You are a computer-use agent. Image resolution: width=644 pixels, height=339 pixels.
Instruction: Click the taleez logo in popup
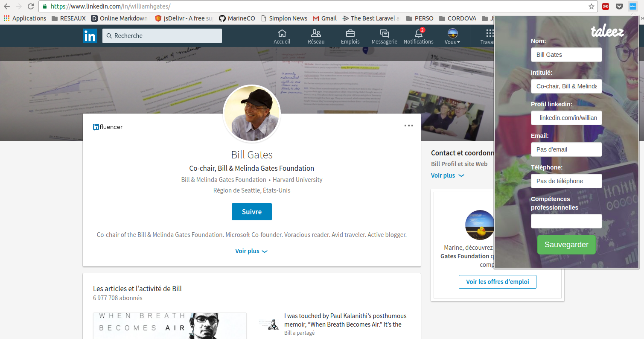tap(607, 31)
